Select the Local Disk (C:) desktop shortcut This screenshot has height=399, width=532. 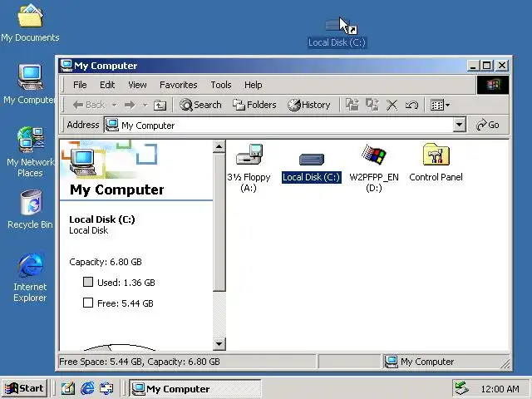pyautogui.click(x=337, y=32)
